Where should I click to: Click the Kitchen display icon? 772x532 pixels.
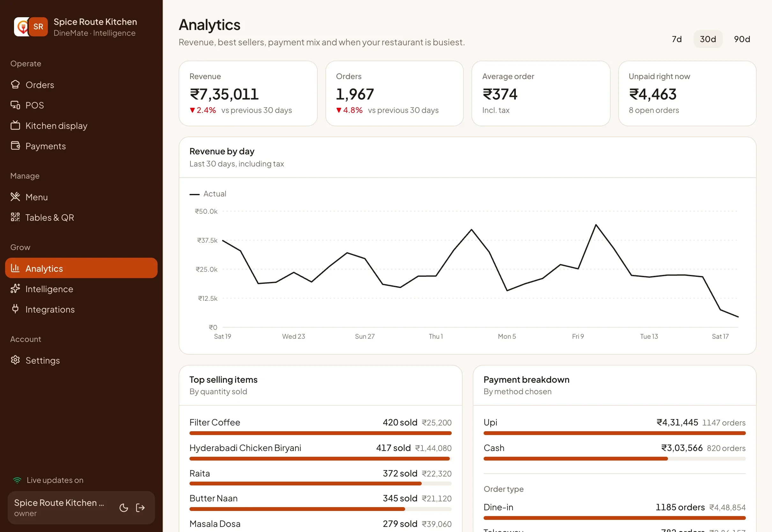(15, 125)
